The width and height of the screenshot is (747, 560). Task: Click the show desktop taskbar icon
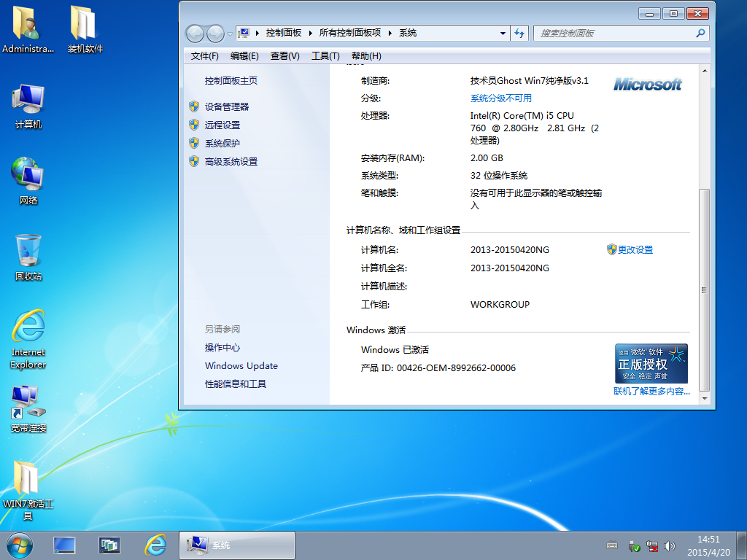(64, 545)
